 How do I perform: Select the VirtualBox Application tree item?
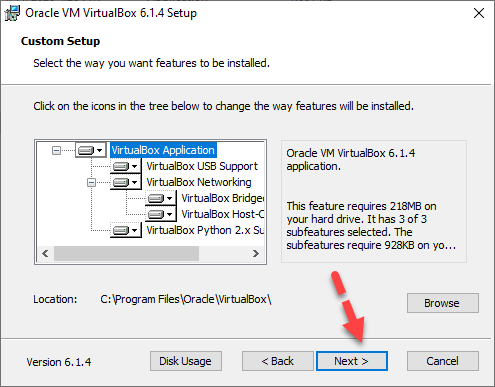pos(163,150)
